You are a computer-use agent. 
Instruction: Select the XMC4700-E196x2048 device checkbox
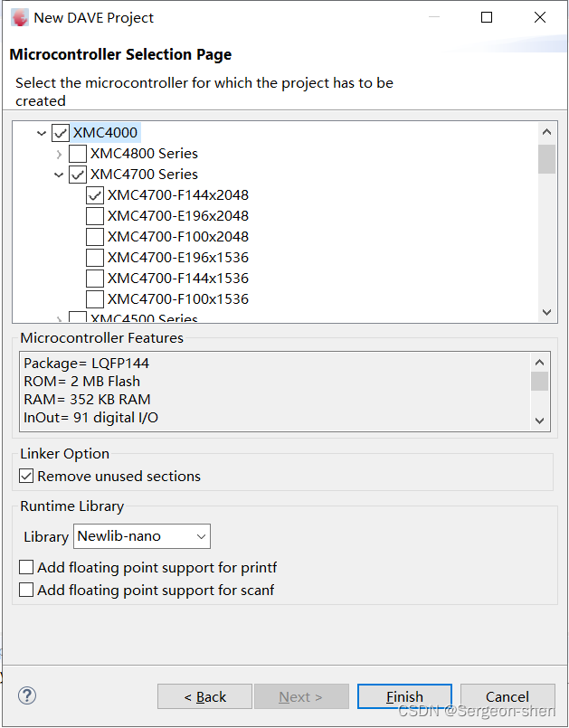click(95, 215)
